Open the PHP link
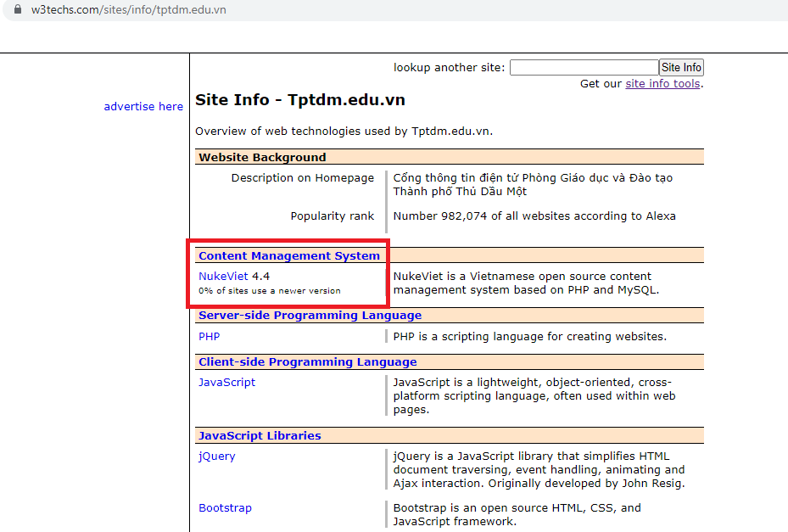The image size is (788, 532). point(209,336)
